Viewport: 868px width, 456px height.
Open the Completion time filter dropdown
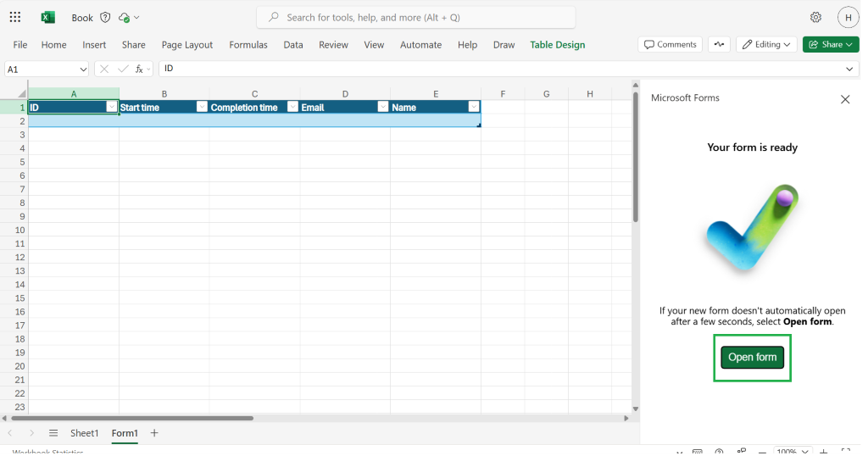(292, 106)
